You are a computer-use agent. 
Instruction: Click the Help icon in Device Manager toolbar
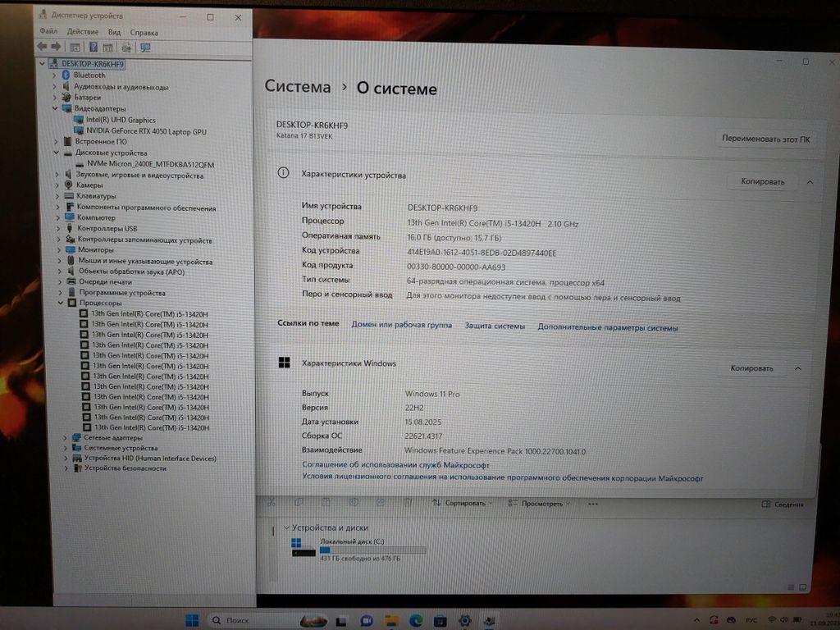[x=94, y=47]
